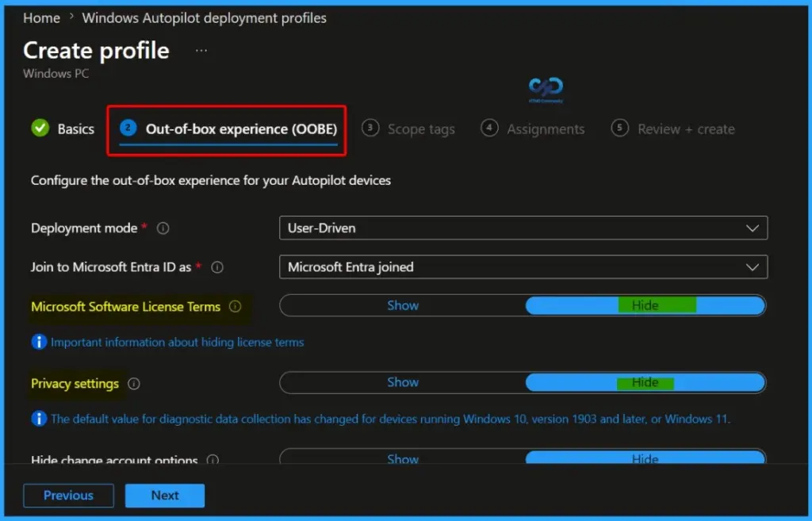Click the step 3 circle icon for Scope tags

pyautogui.click(x=370, y=128)
